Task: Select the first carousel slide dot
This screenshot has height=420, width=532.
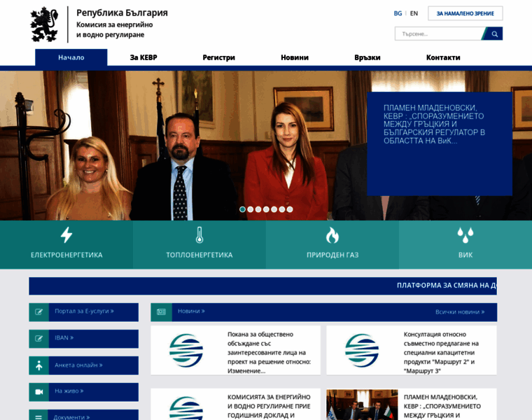Action: pos(242,209)
